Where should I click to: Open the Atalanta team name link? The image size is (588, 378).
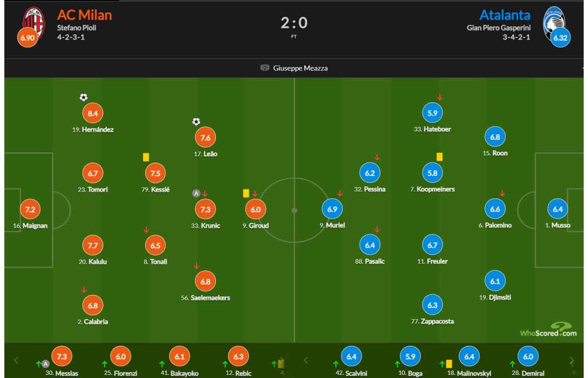click(505, 15)
